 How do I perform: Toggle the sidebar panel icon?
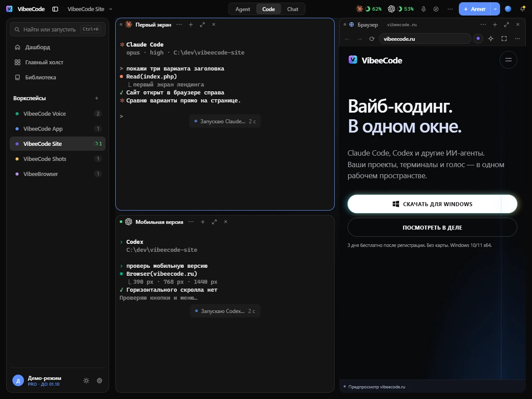pos(55,9)
